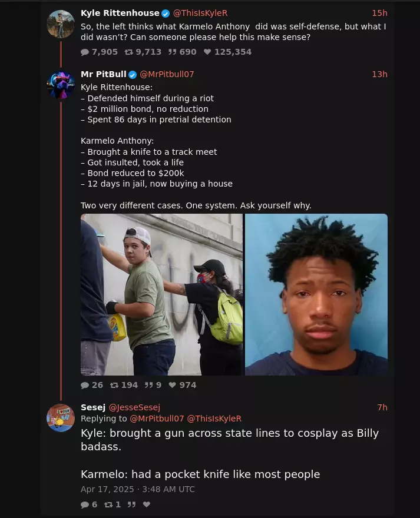Open the @ThisIsKyleR handle link at top
The height and width of the screenshot is (518, 420).
coord(200,13)
